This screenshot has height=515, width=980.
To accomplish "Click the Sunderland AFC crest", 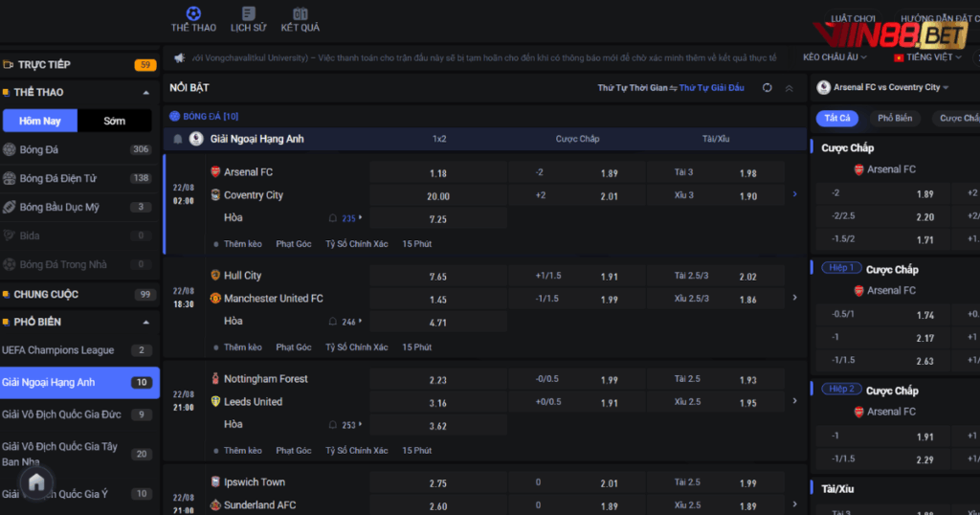I will pyautogui.click(x=215, y=505).
